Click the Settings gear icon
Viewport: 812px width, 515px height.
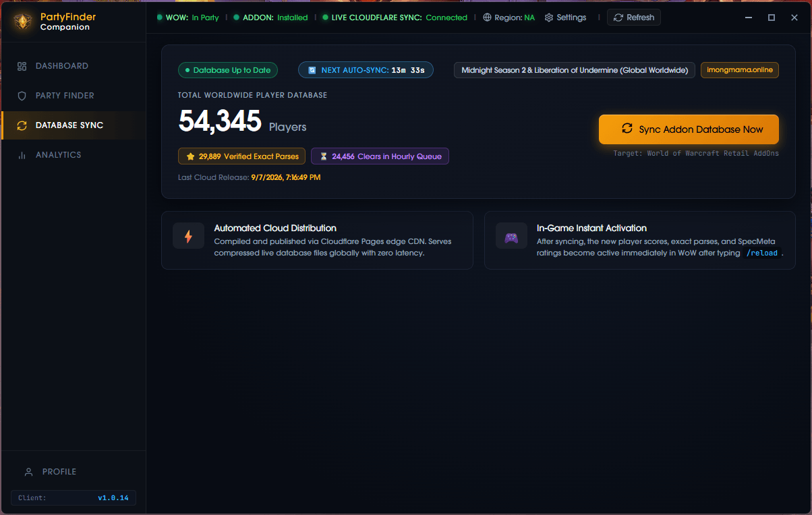[549, 18]
